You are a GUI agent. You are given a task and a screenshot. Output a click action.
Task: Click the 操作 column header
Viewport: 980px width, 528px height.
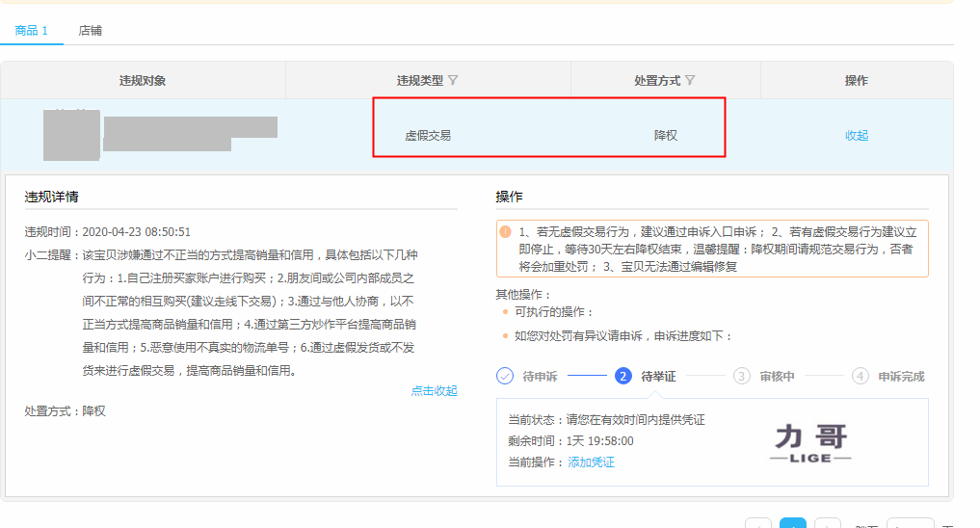coord(857,81)
